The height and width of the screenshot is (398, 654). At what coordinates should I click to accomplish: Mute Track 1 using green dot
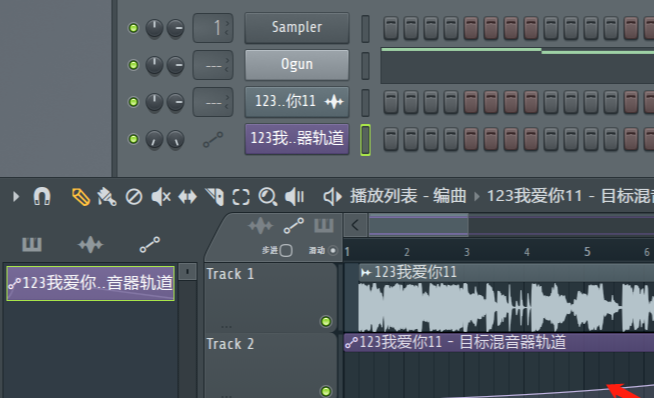[326, 321]
